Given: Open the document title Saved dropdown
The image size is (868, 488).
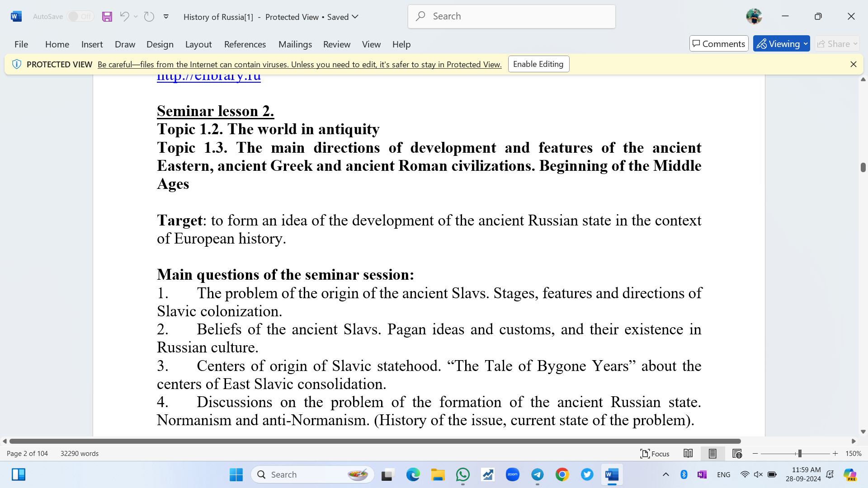Looking at the screenshot, I should point(343,17).
